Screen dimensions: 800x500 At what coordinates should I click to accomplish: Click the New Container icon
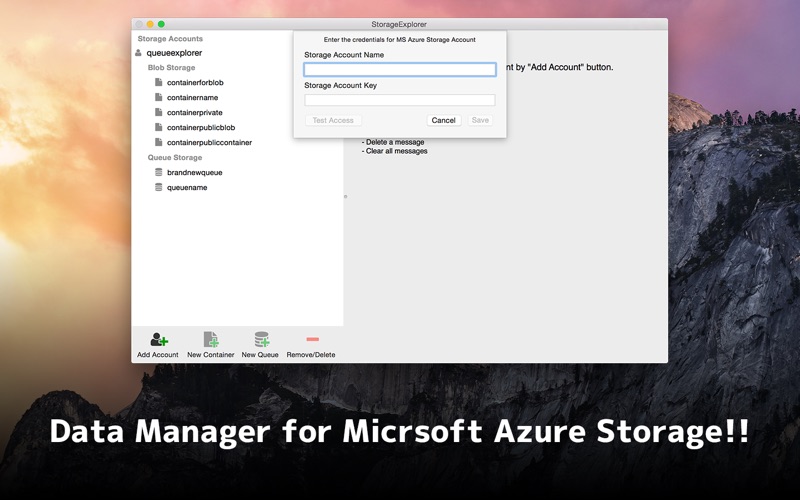pyautogui.click(x=211, y=339)
